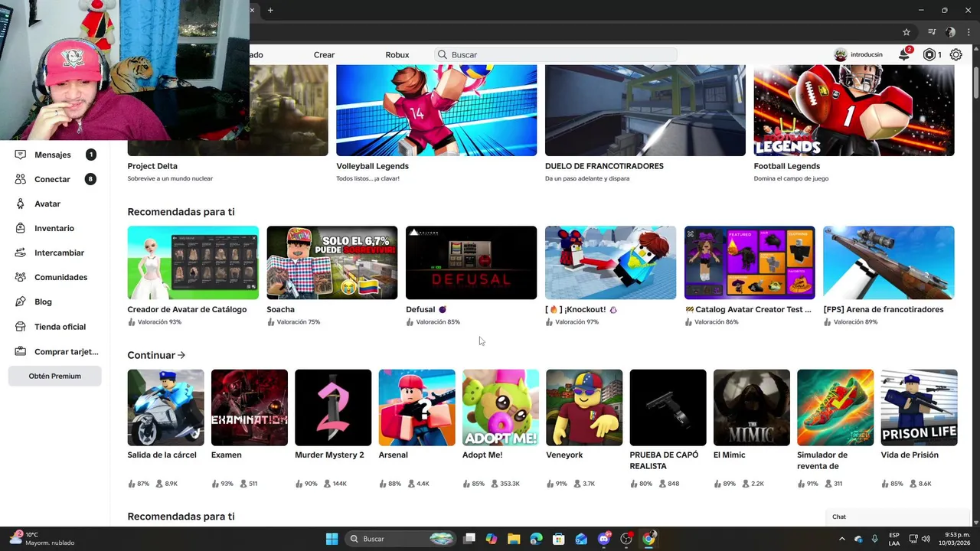Open the Chrome profile avatar icon
980x551 pixels.
pos(950,32)
